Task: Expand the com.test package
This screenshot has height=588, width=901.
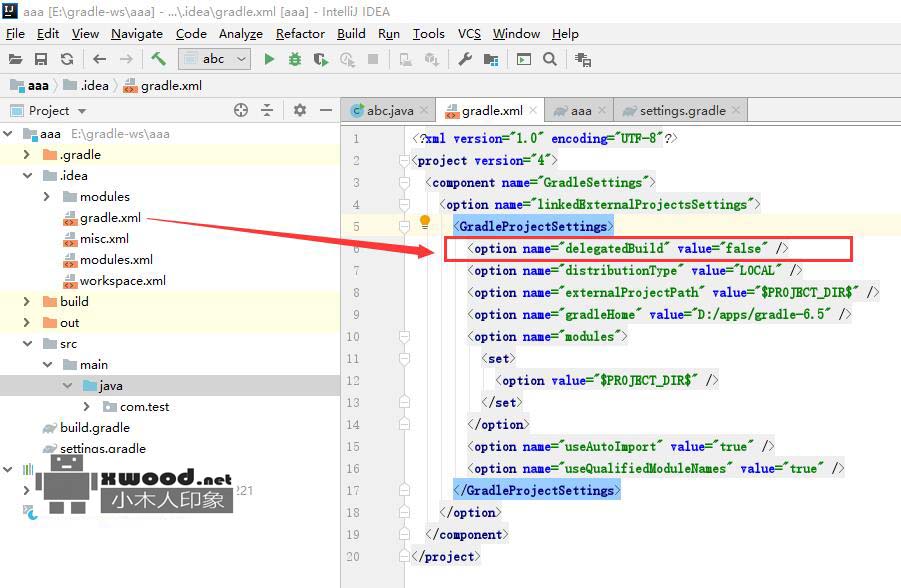Action: [86, 406]
